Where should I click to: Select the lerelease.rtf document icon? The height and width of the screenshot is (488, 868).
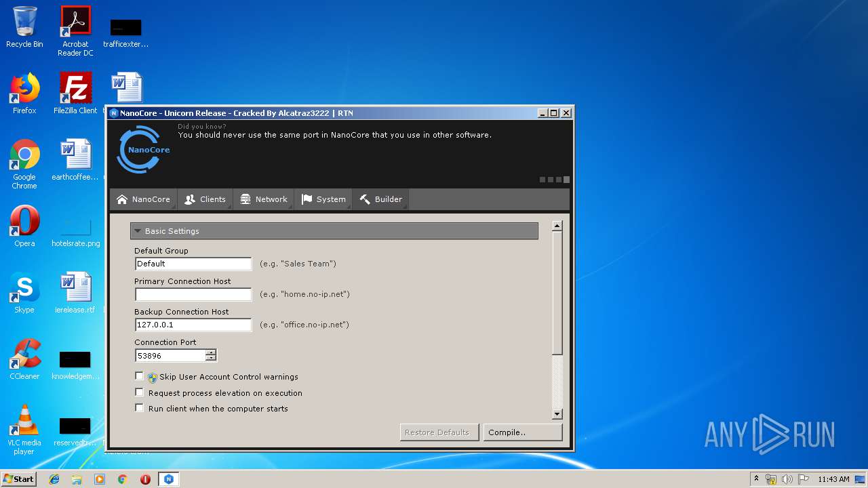[75, 293]
